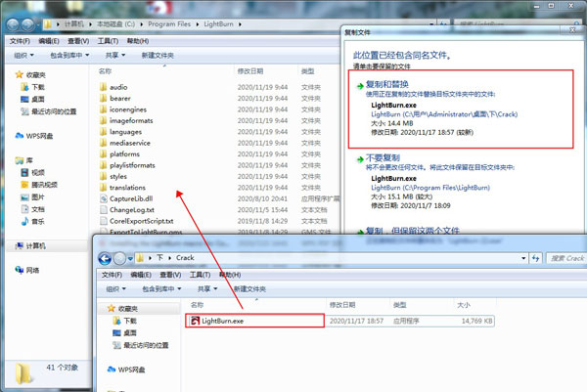The height and width of the screenshot is (392, 587).
Task: Open 文件(F) menu in LightBurn window
Action: (x=20, y=41)
